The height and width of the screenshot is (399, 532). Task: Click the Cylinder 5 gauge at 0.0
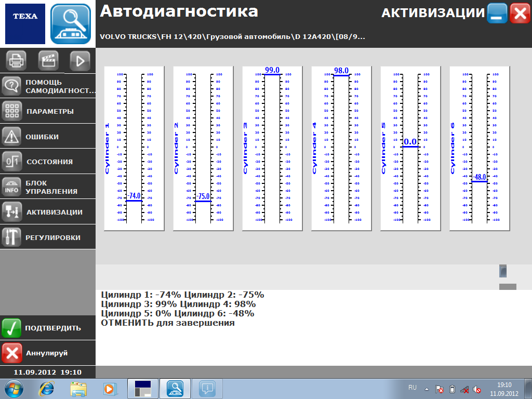[x=410, y=148]
